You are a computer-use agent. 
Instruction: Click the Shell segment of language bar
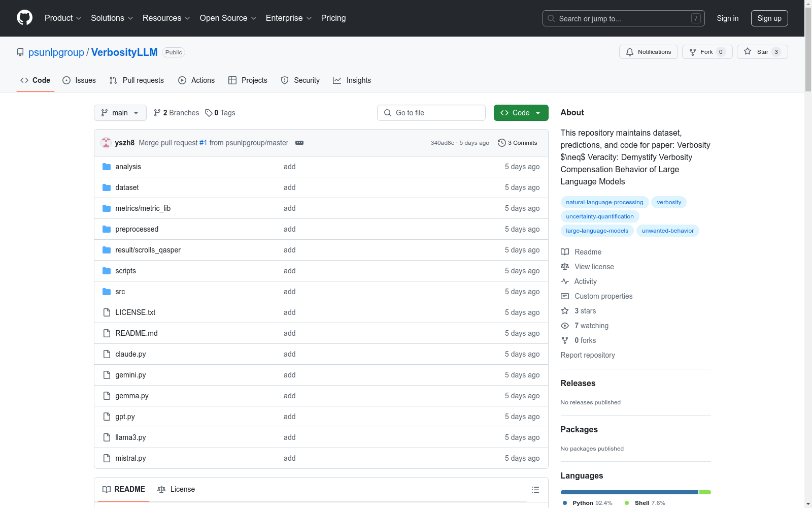[x=705, y=492]
